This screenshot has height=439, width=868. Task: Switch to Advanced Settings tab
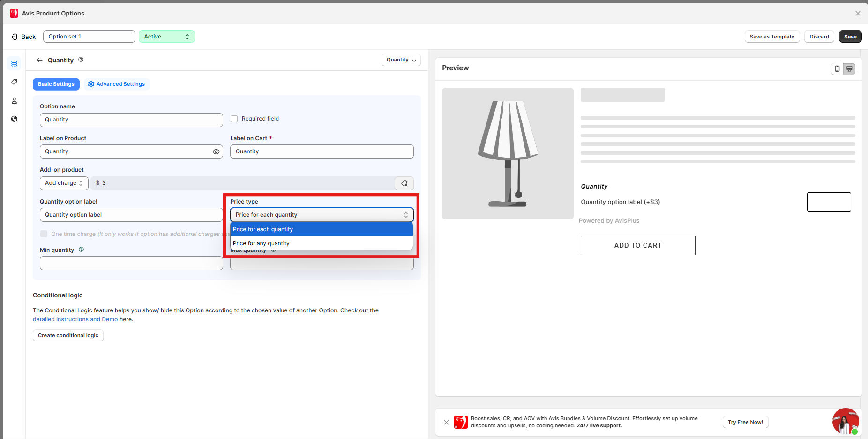[x=116, y=84]
